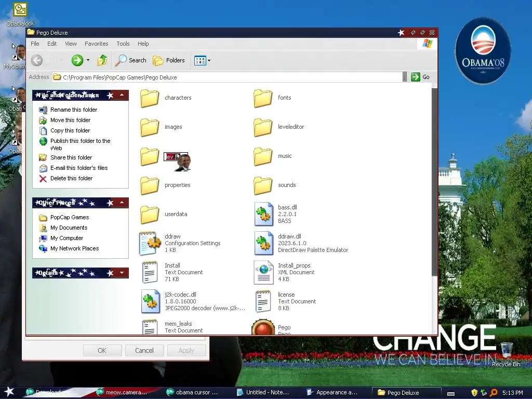Select the ddraw.dll file icon
Image resolution: width=532 pixels, height=399 pixels.
[x=263, y=243]
